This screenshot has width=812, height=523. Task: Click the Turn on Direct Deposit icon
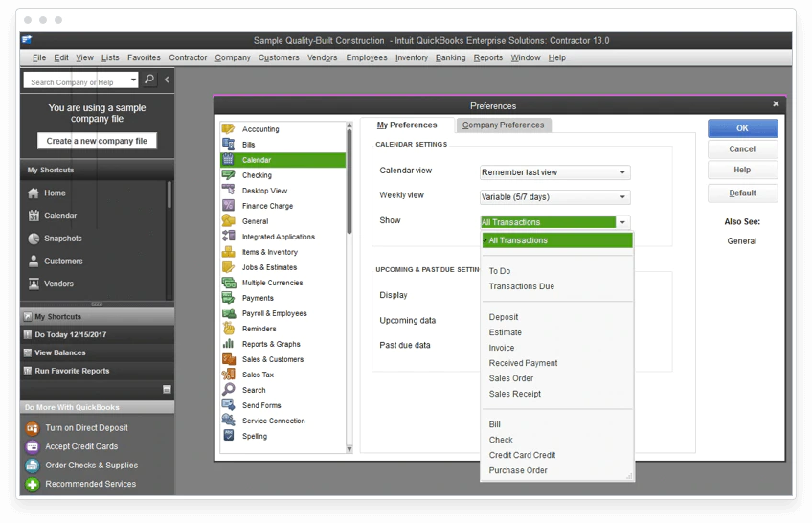tap(33, 428)
